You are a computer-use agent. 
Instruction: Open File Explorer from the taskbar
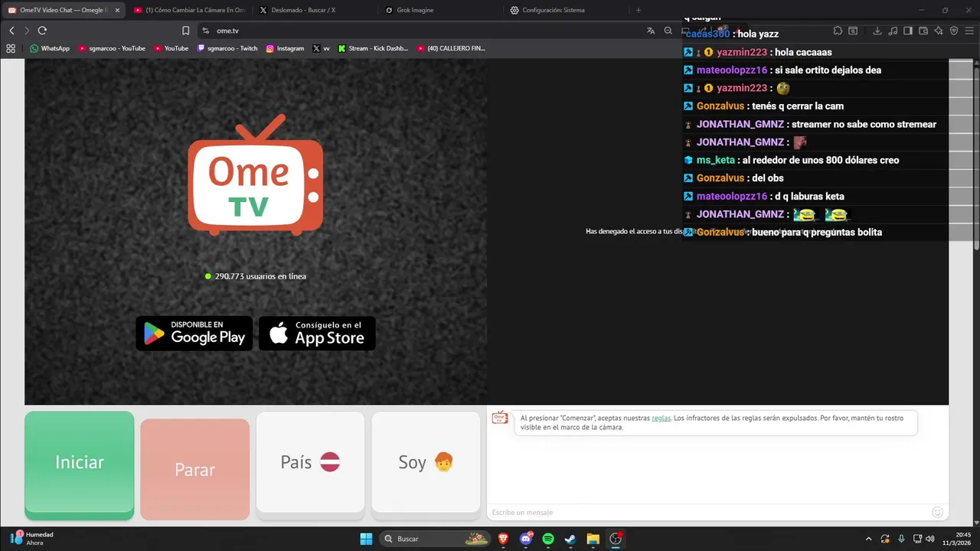click(593, 539)
